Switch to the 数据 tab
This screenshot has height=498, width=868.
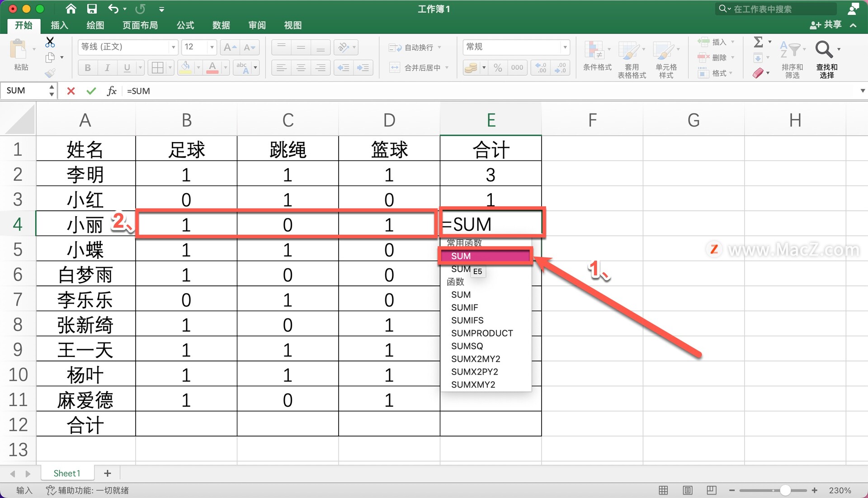tap(221, 25)
